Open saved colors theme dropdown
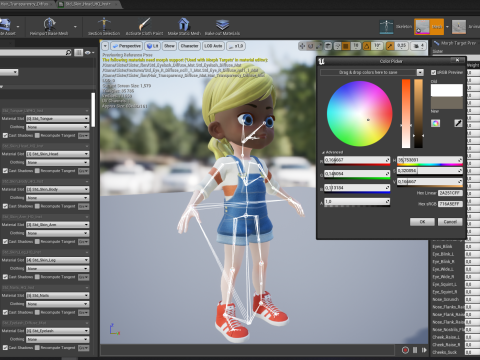The image size is (480, 360). point(420,72)
